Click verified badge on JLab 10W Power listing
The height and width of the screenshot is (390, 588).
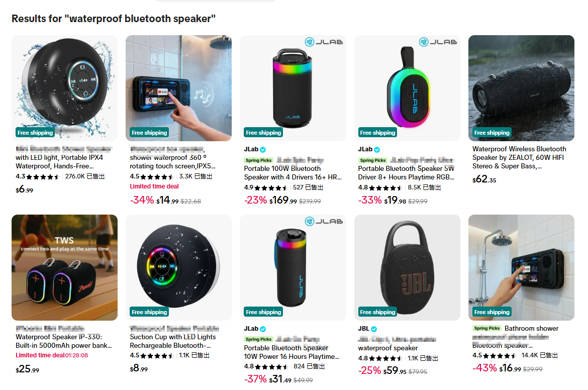pos(263,329)
